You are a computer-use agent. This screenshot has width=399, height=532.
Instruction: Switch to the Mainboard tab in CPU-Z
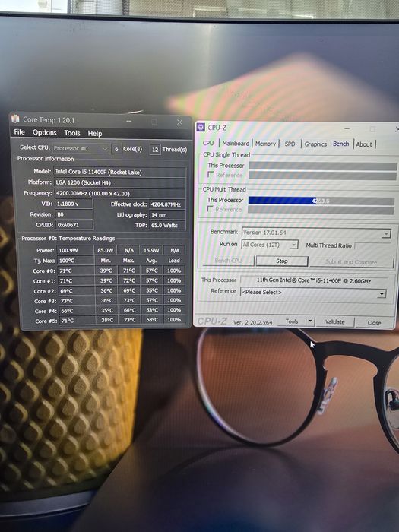(236, 144)
